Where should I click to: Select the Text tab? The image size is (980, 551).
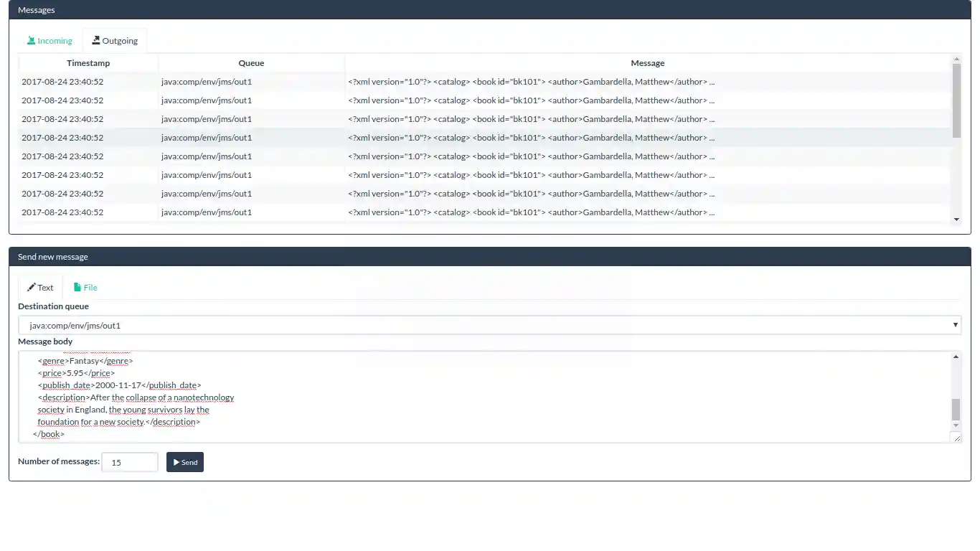[x=40, y=286]
